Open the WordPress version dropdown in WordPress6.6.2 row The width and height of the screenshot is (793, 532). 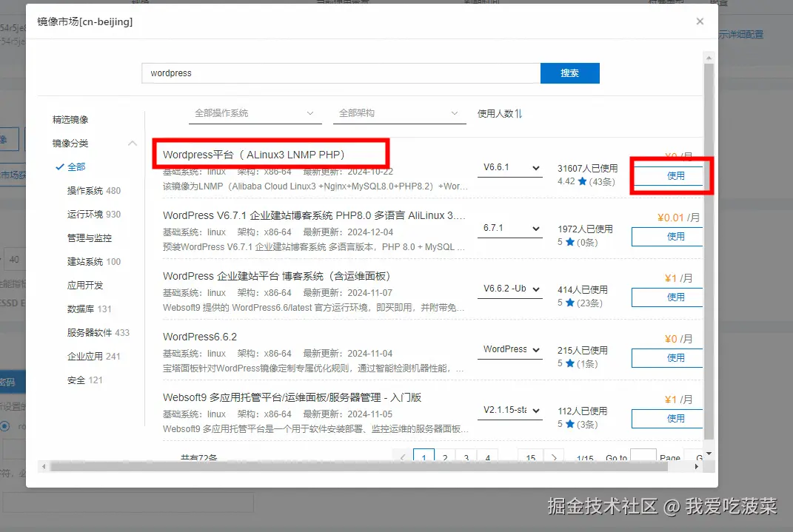pyautogui.click(x=509, y=350)
